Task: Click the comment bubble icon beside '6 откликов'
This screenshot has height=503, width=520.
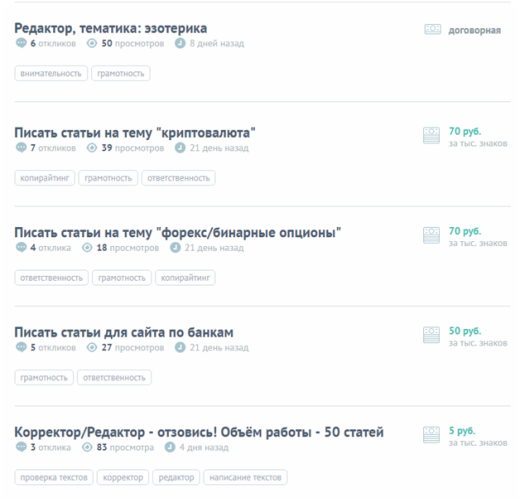Action: pos(21,43)
